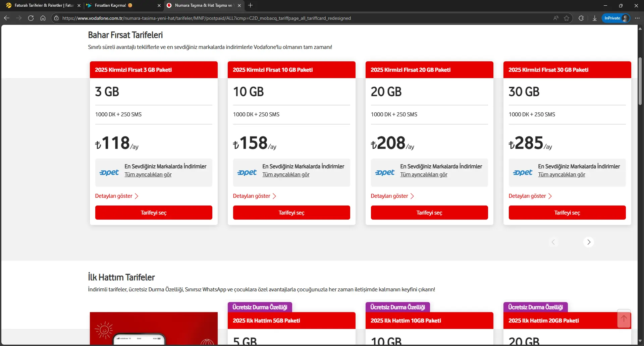Image resolution: width=644 pixels, height=346 pixels.
Task: Click 2025 Kirmizi Firsat 30 GB Paketi header
Action: pos(567,70)
